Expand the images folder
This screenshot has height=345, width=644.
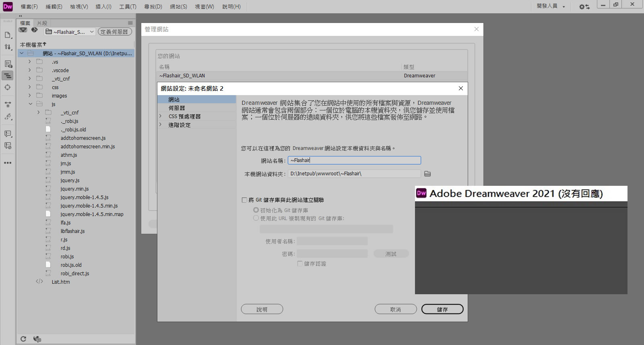click(29, 96)
